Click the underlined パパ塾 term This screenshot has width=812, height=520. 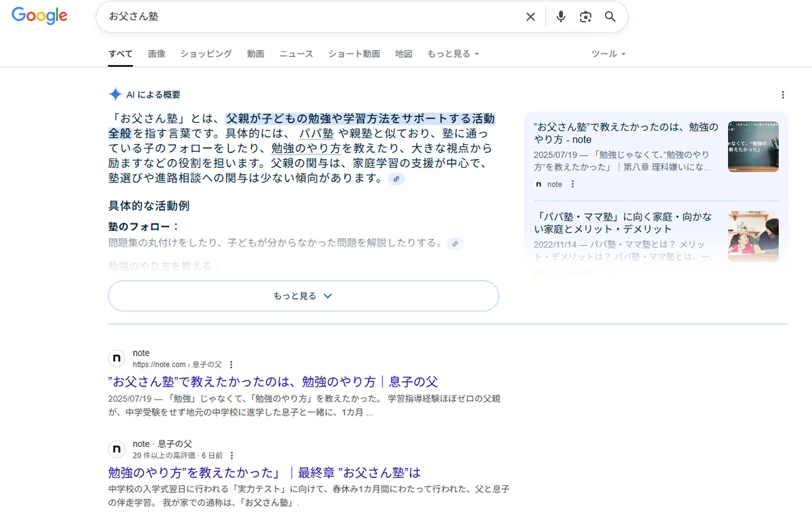pyautogui.click(x=317, y=133)
